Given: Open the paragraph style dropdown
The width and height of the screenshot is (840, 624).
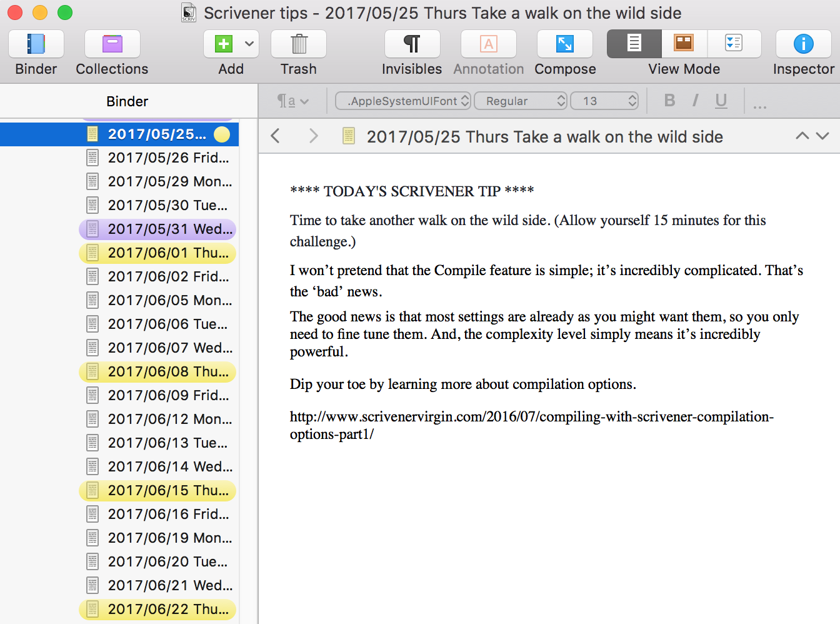Looking at the screenshot, I should click(292, 101).
